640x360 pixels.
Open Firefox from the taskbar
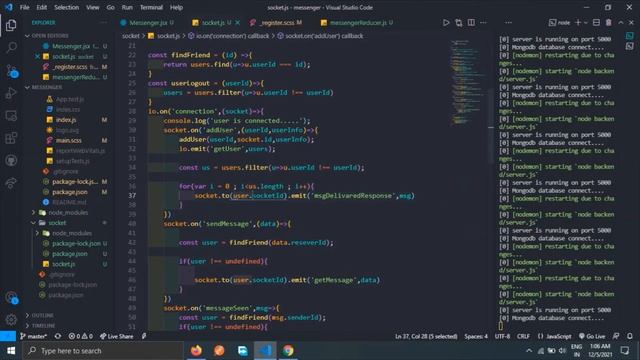pos(196,351)
